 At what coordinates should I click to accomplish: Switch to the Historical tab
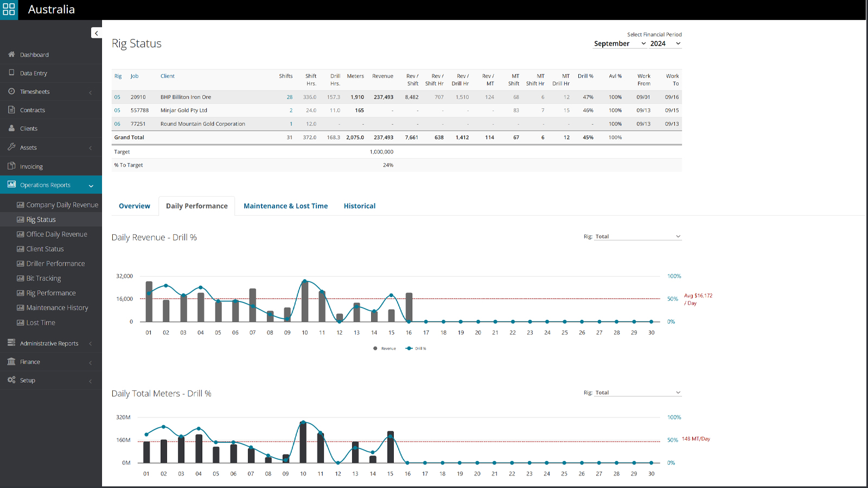coord(359,206)
